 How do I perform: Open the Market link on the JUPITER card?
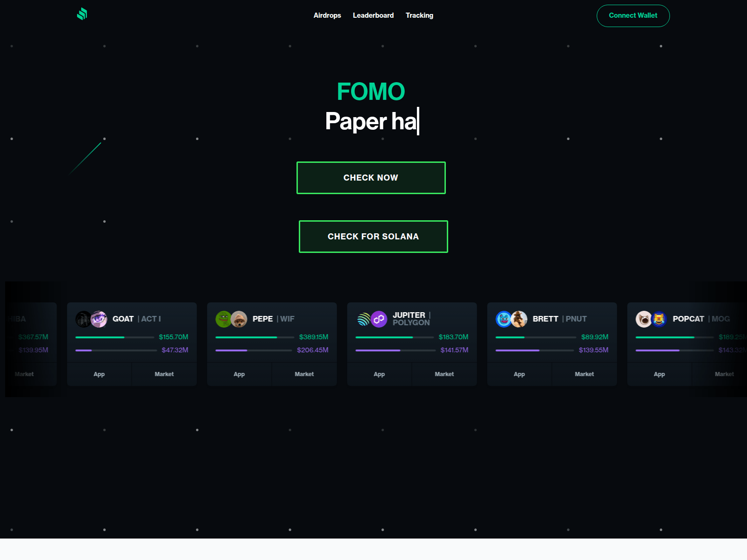point(444,374)
